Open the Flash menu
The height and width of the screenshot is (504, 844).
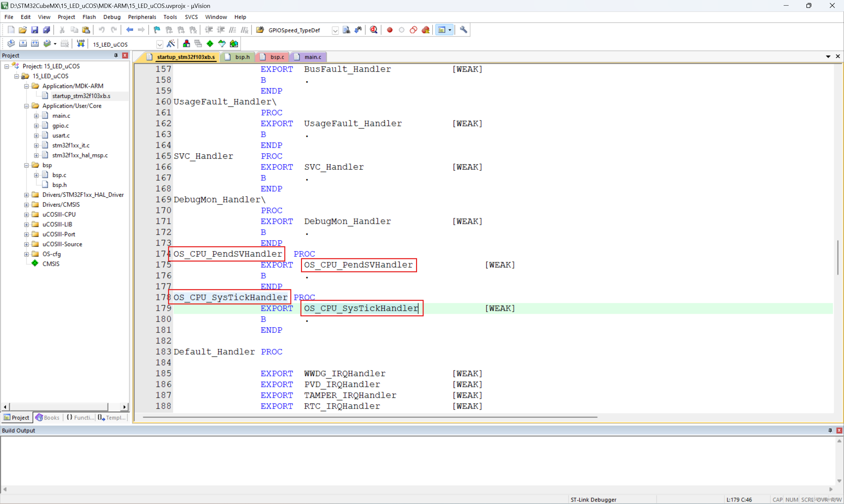click(x=89, y=17)
